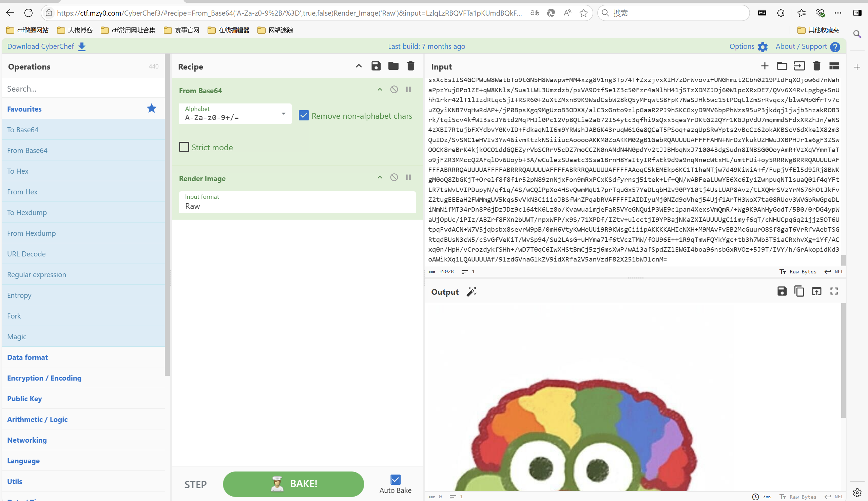
Task: Save the recipe with the disk icon
Action: point(376,66)
